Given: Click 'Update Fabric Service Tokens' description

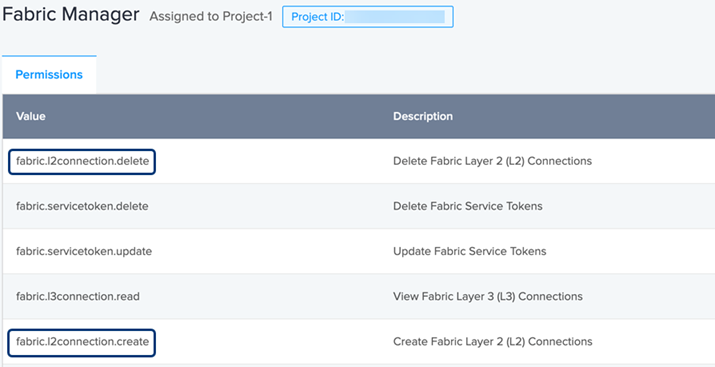Looking at the screenshot, I should click(470, 251).
